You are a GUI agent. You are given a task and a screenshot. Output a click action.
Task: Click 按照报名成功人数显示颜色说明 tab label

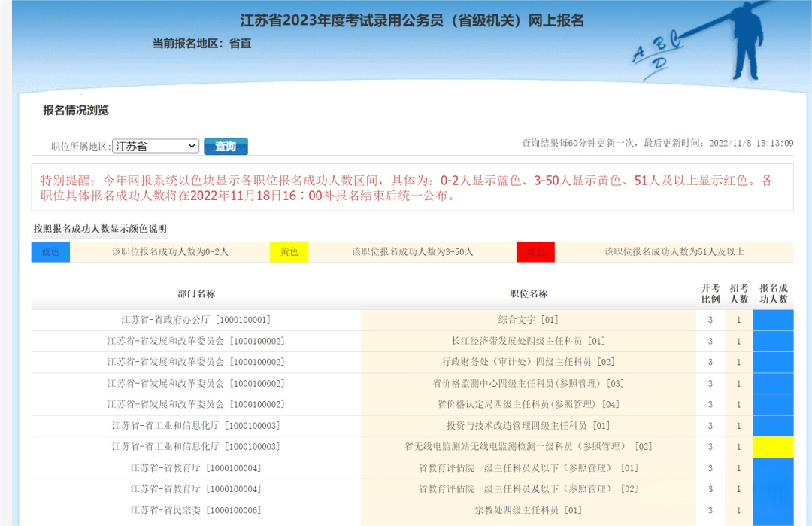(100, 229)
